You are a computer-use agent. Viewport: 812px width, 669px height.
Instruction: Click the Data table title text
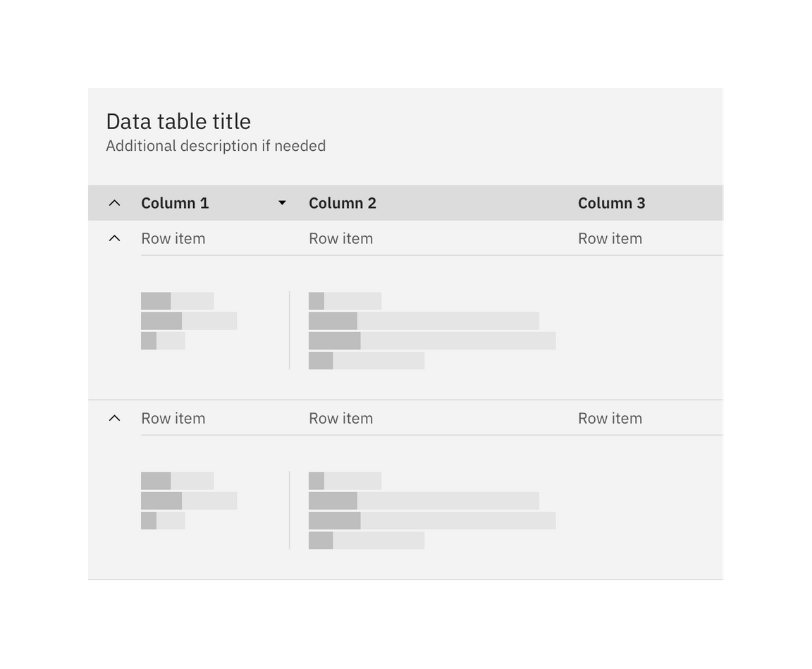pos(178,121)
